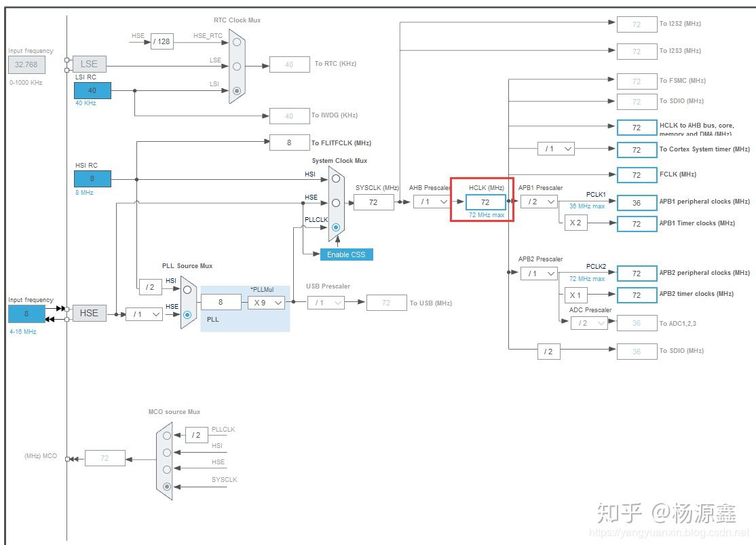Select HSI in the System Clock Mux

click(x=336, y=178)
